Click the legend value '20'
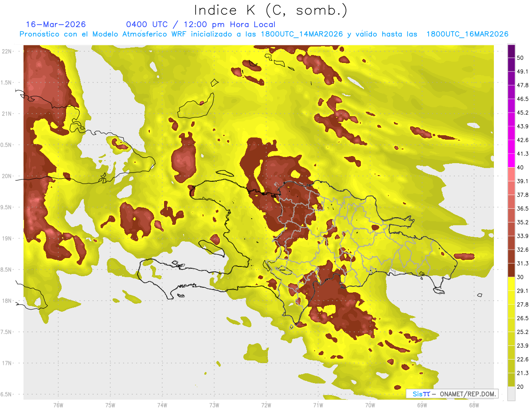 (520, 387)
